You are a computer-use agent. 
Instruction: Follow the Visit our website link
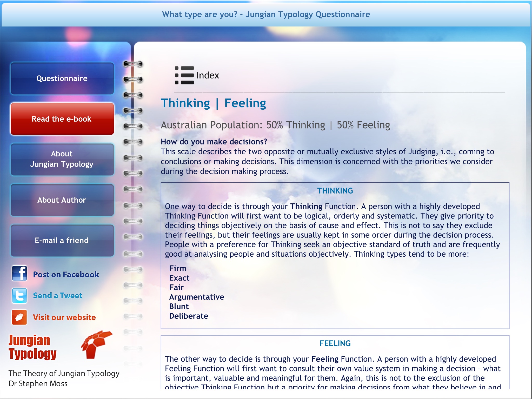point(64,317)
